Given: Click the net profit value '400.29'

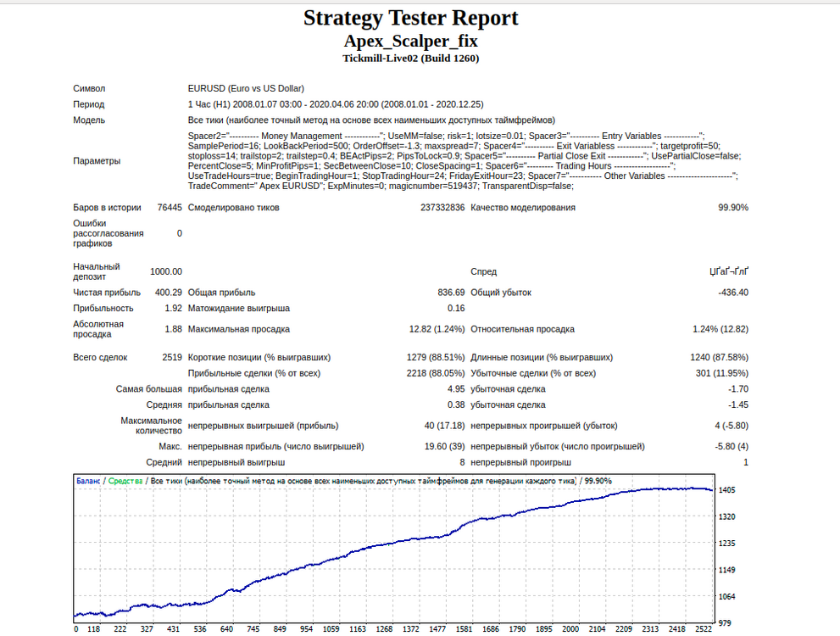Looking at the screenshot, I should point(169,293).
